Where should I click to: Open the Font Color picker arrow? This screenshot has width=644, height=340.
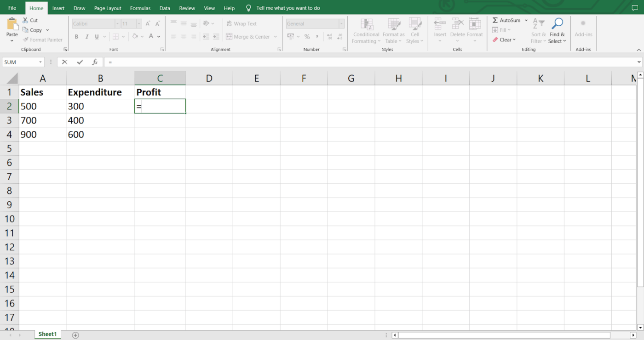159,37
